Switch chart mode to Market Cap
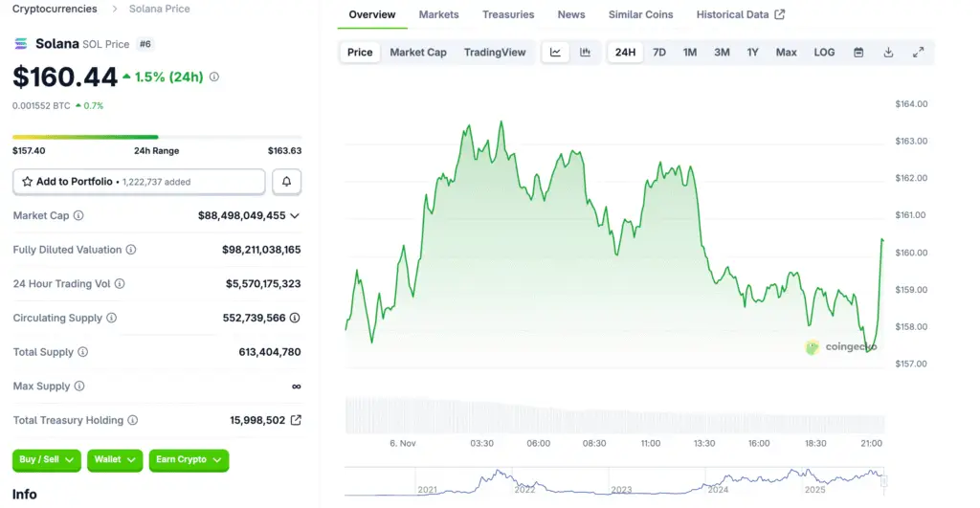Viewport: 980px width, 508px height. [418, 52]
